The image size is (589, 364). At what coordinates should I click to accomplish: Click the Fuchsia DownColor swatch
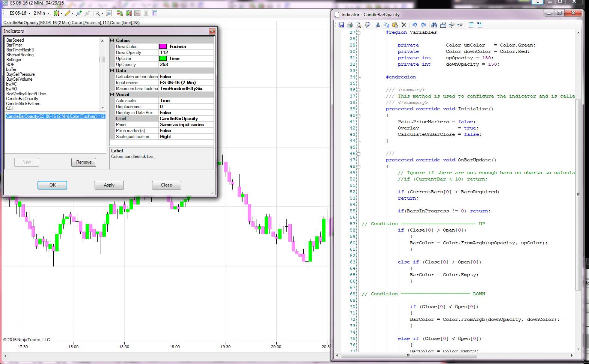coord(163,47)
